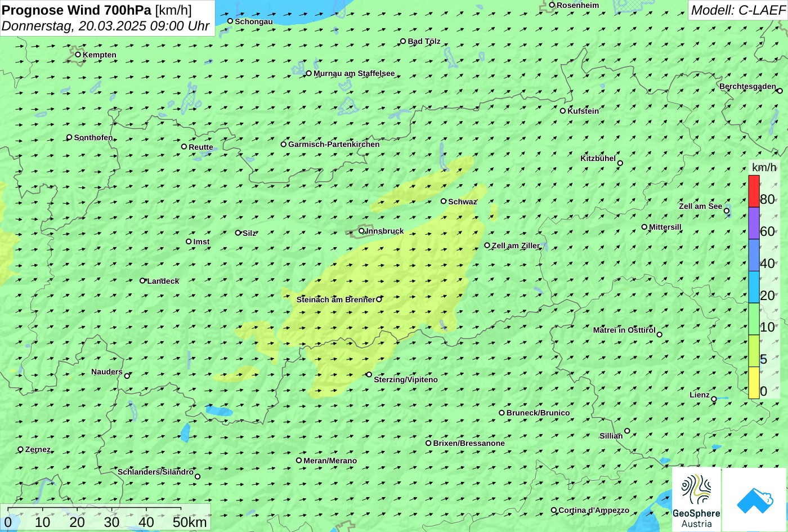Select the purple swatch in the km/h legend
This screenshot has height=532, width=788.
pos(754,223)
